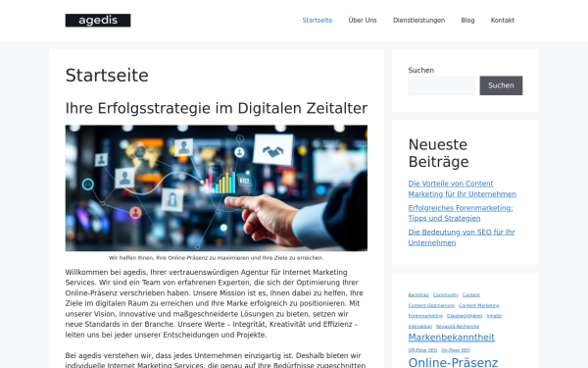This screenshot has height=368, width=588.
Task: Open the Dienstleistungen menu item
Action: click(x=418, y=21)
